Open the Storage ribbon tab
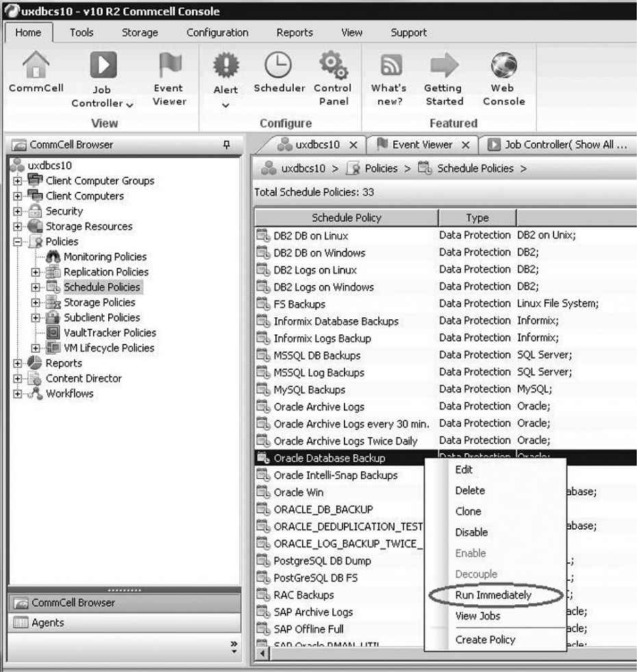The width and height of the screenshot is (637, 672). pyautogui.click(x=140, y=33)
